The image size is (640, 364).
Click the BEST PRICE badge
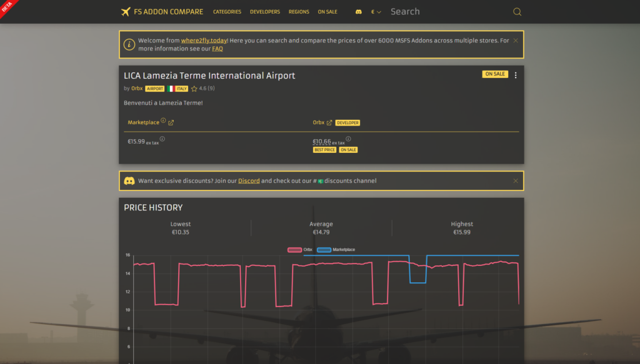click(324, 150)
